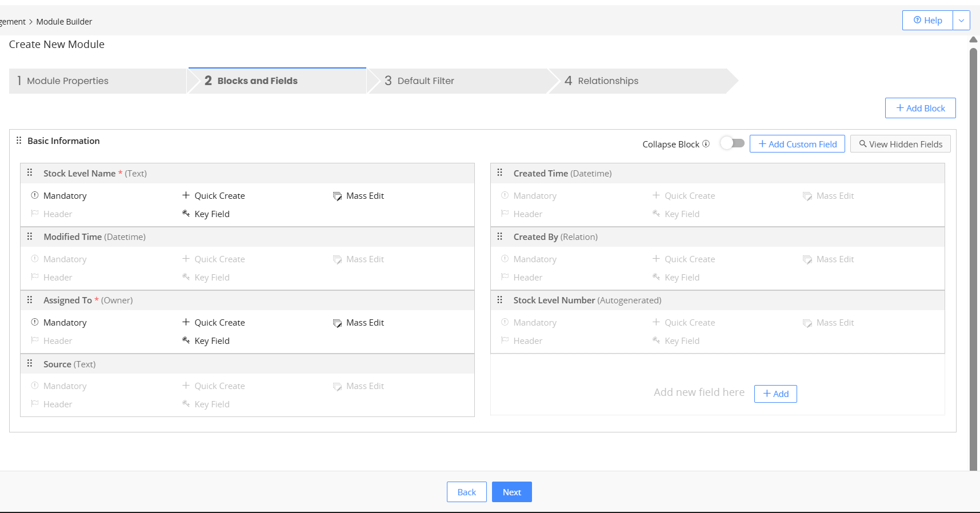The image size is (980, 513).
Task: Click Add button in empty field slot
Action: pos(775,394)
